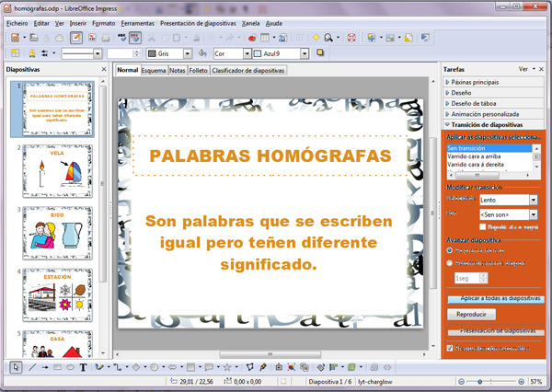This screenshot has width=552, height=392.
Task: Open the '<Sen son>' sound dropdown
Action: [534, 214]
